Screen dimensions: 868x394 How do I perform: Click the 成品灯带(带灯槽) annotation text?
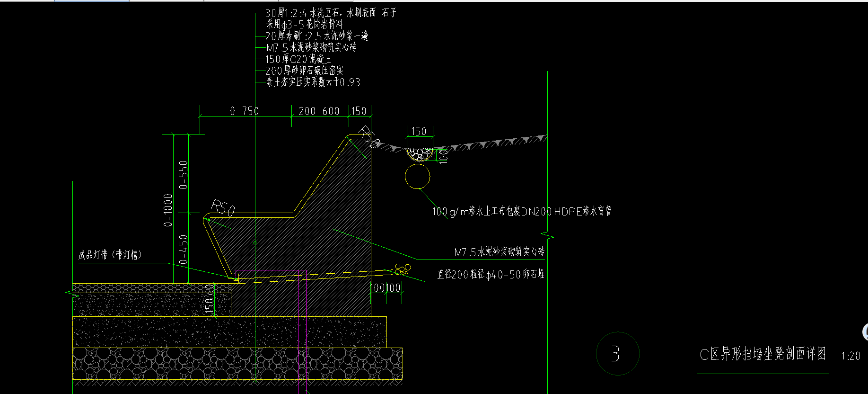tap(110, 255)
